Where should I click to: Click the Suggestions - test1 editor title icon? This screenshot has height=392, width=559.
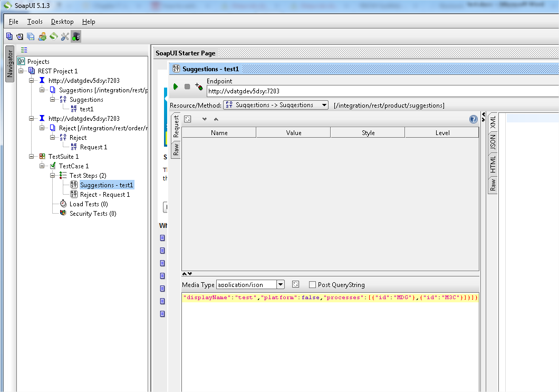click(176, 69)
